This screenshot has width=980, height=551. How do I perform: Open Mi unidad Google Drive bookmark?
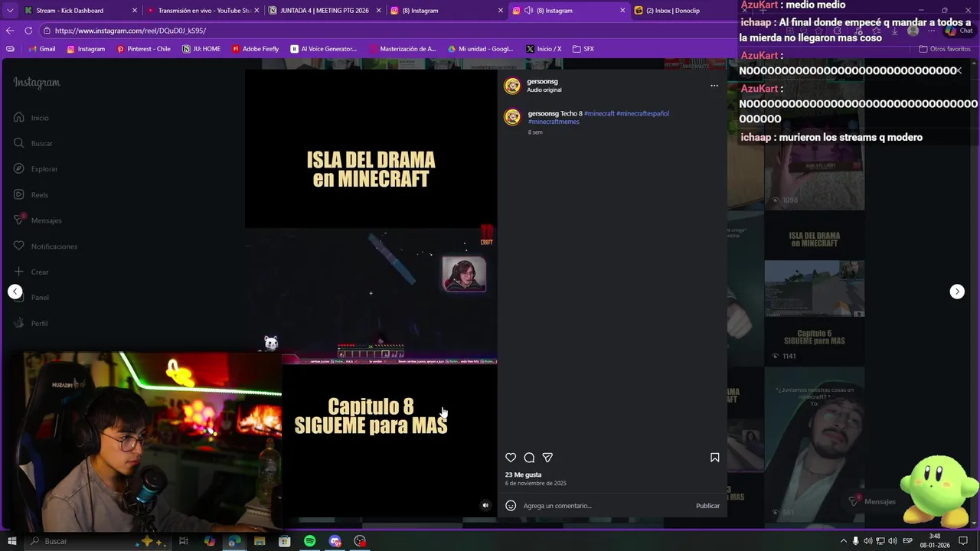(x=480, y=49)
